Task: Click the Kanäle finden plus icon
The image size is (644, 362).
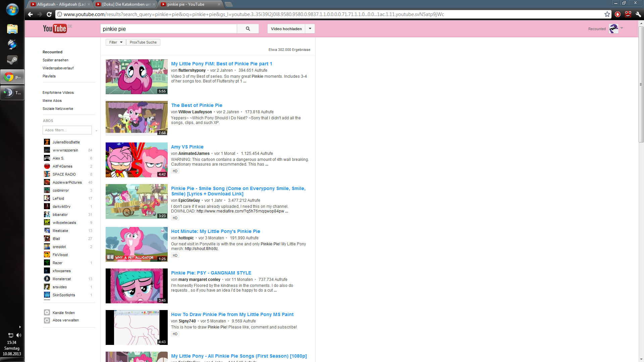Action: (47, 312)
